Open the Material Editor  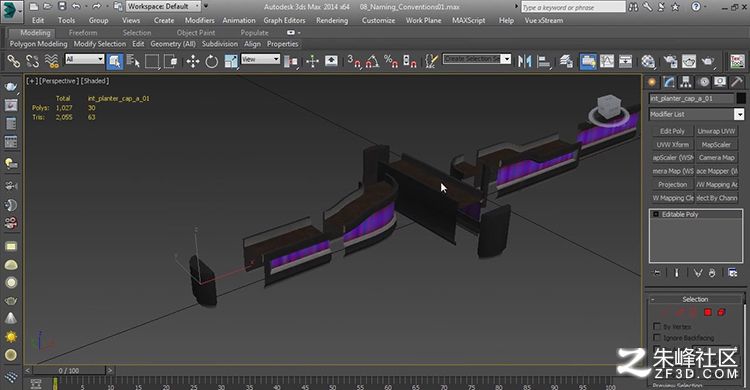[x=648, y=61]
